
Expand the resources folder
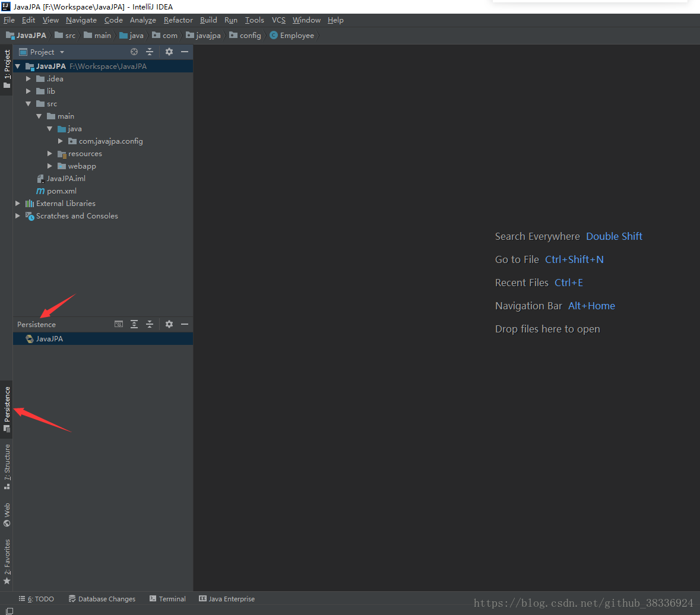point(49,154)
